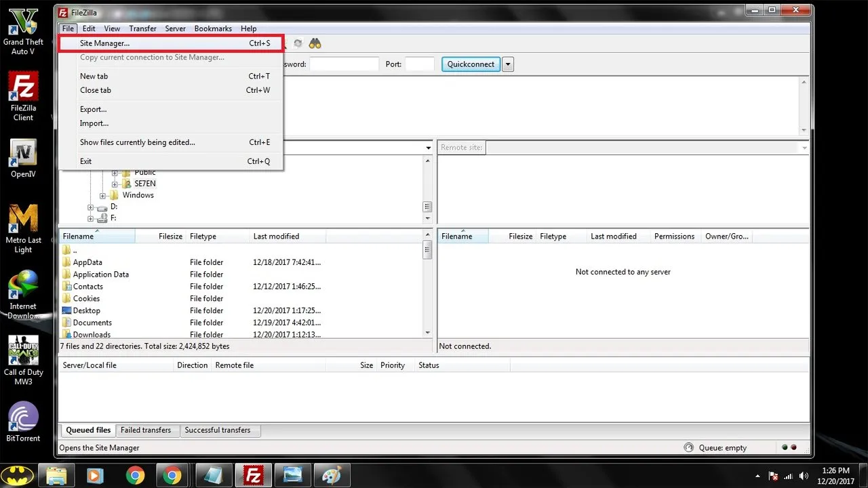Image resolution: width=868 pixels, height=488 pixels.
Task: Focus the Port input field
Action: [x=420, y=64]
